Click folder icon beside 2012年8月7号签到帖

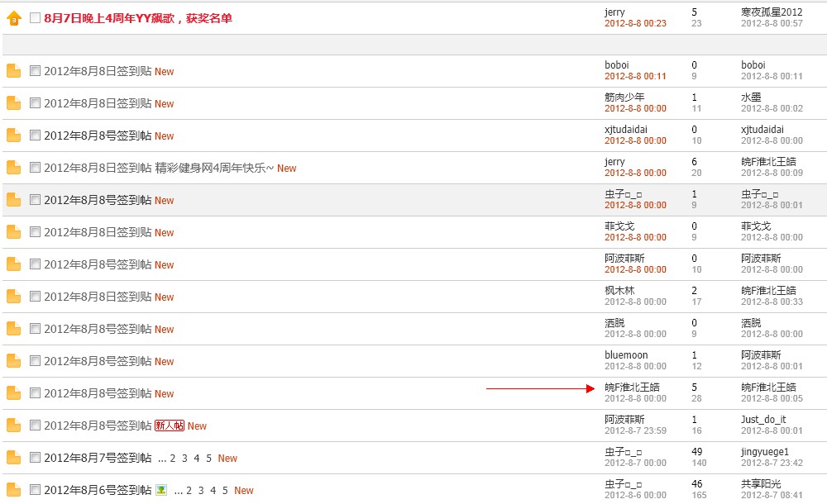point(14,457)
